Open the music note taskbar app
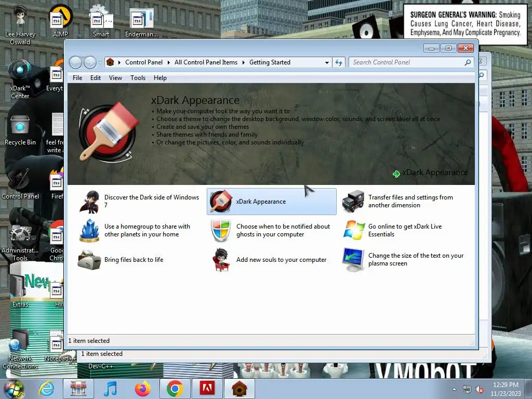This screenshot has height=399, width=532. [x=111, y=389]
